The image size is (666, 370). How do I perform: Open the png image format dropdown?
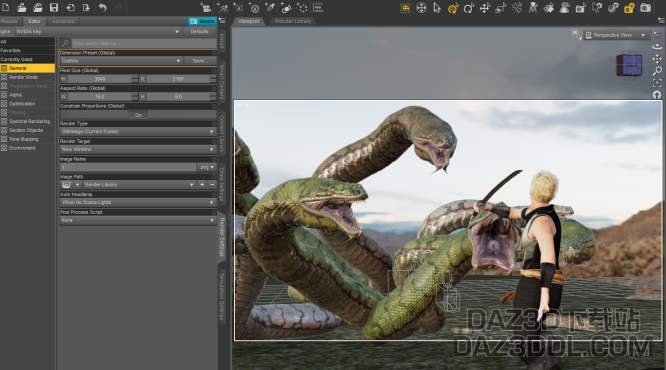pos(207,167)
